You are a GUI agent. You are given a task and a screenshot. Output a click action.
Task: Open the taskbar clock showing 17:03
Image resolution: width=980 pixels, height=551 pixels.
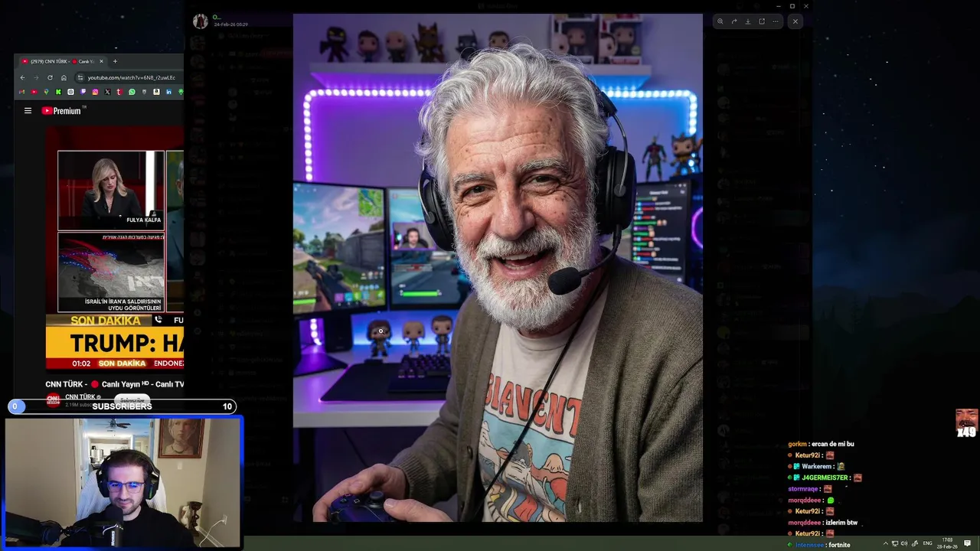coord(947,543)
